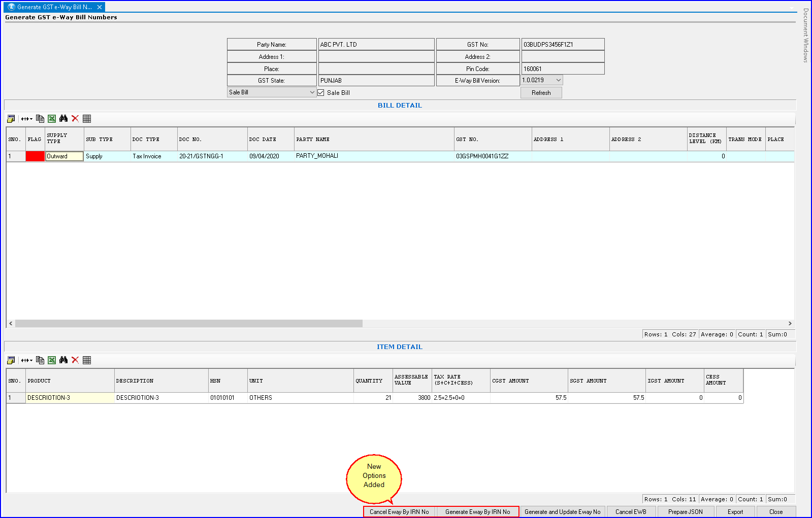The image size is (812, 518).
Task: Click the form-layout icon in the Bill Detail toolbar
Action: [x=11, y=119]
